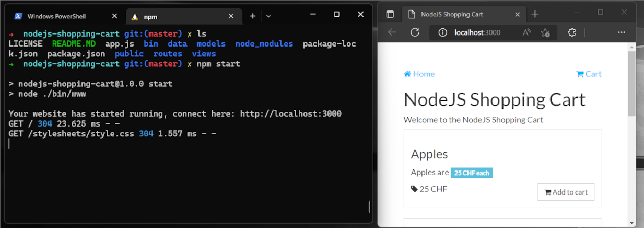
Task: Click the localhost:3000 address bar
Action: 477,32
